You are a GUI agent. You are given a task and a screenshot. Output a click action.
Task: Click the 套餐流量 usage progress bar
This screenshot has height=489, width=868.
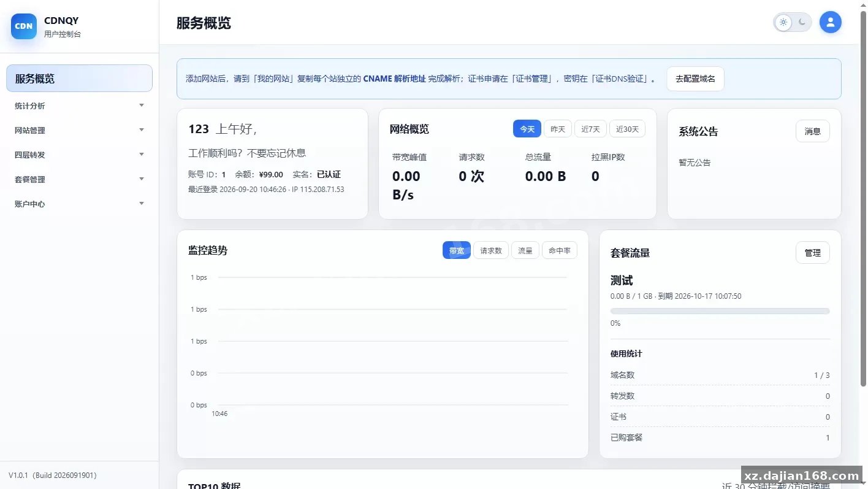(x=720, y=311)
